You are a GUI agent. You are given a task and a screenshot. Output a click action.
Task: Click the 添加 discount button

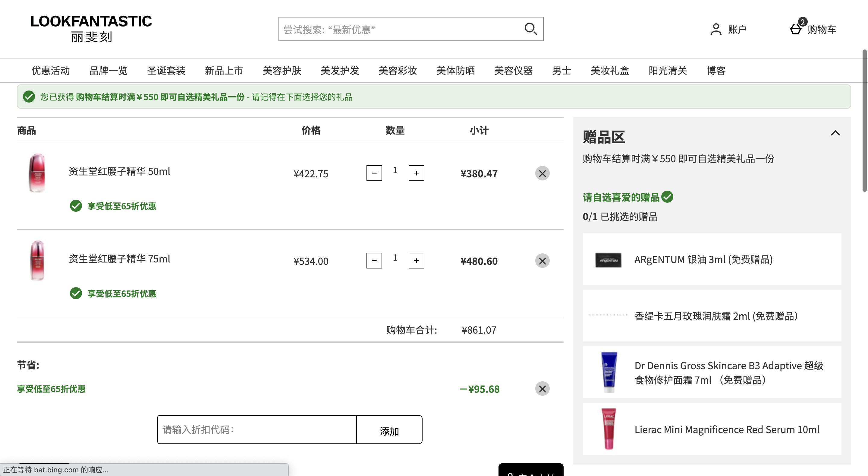click(x=389, y=430)
